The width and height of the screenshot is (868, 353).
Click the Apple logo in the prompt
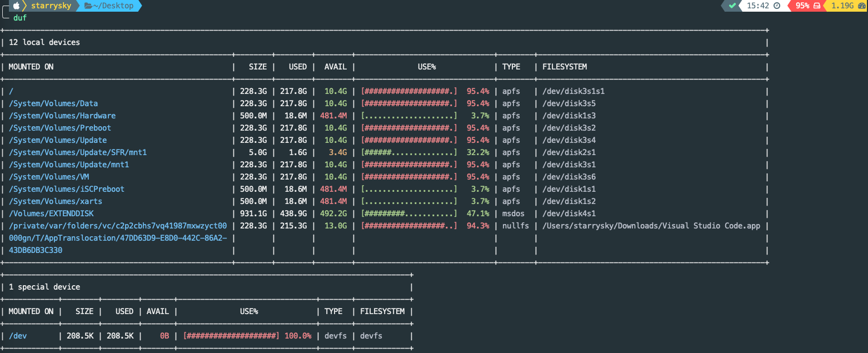17,6
